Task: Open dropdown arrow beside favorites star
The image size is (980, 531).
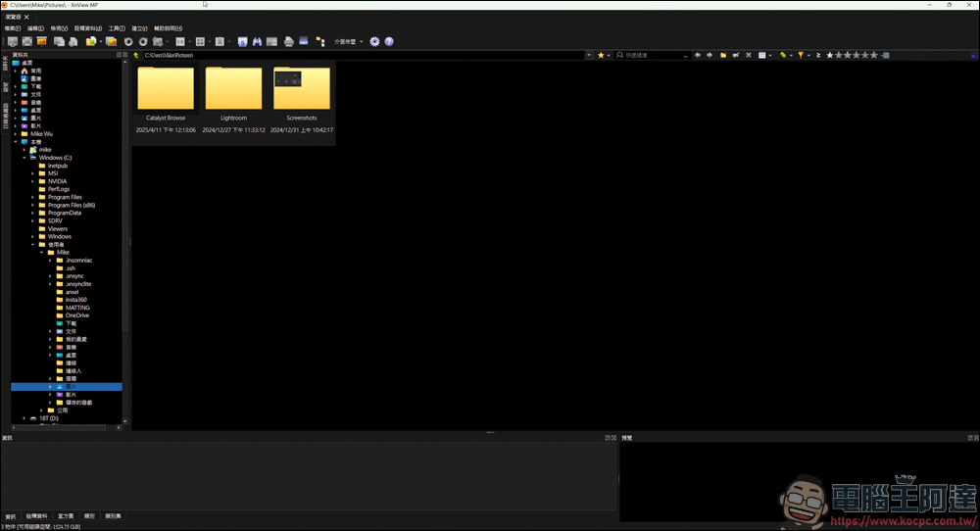Action: [609, 55]
